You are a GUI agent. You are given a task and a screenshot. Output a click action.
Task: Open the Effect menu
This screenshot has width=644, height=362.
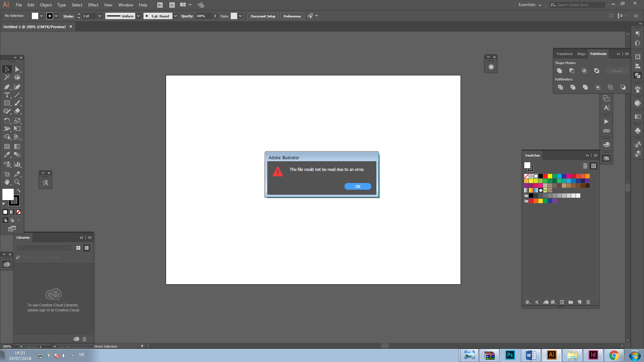[93, 5]
